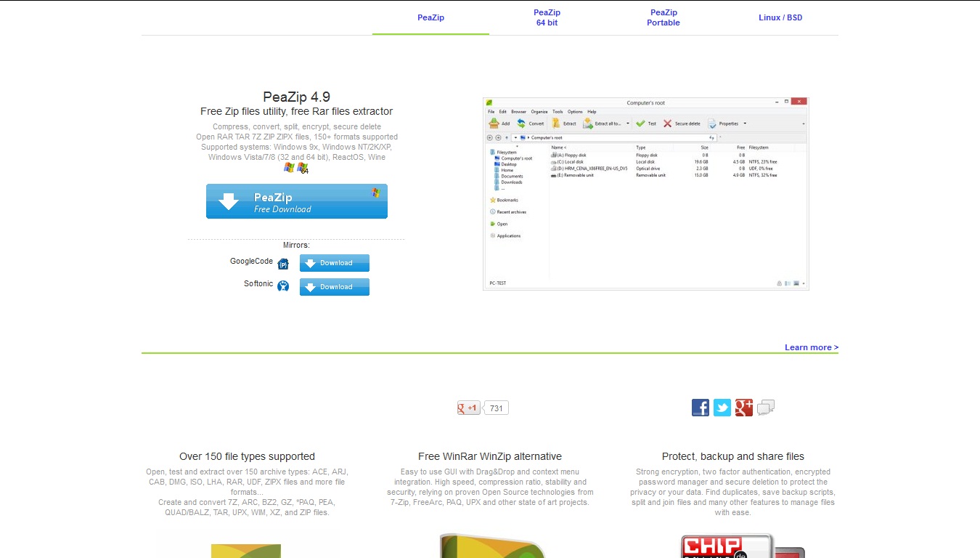Open Help menu in PeaZip screenshot
980x558 pixels.
click(x=592, y=112)
